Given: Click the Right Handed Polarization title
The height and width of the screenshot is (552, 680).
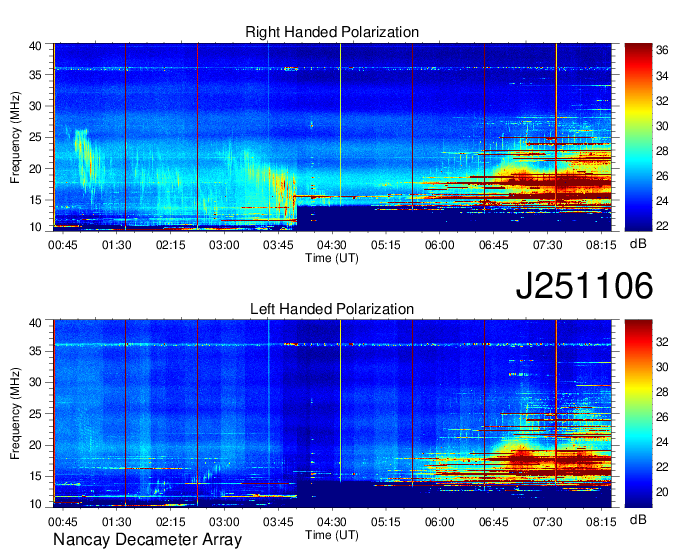Looking at the screenshot, I should pyautogui.click(x=332, y=32).
